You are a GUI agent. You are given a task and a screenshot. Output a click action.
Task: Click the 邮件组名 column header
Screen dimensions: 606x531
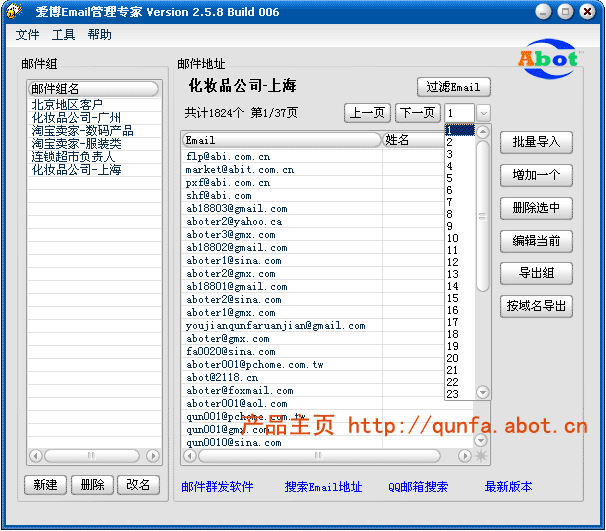pos(94,89)
